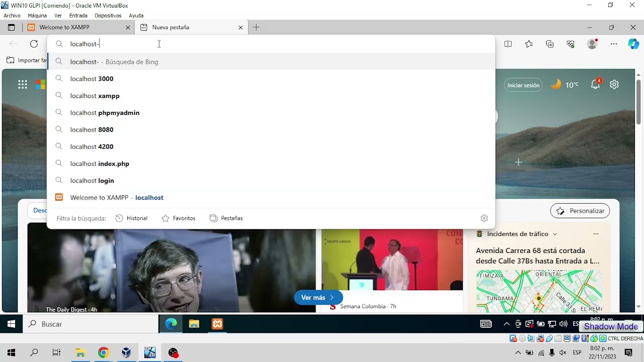Open VirtualBox Ver menu
This screenshot has width=644, height=362.
click(x=58, y=16)
